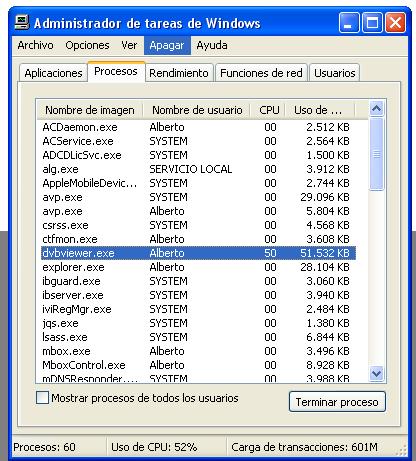Minimize the Administrador de tareas window
The height and width of the screenshot is (461, 416).
[x=349, y=23]
